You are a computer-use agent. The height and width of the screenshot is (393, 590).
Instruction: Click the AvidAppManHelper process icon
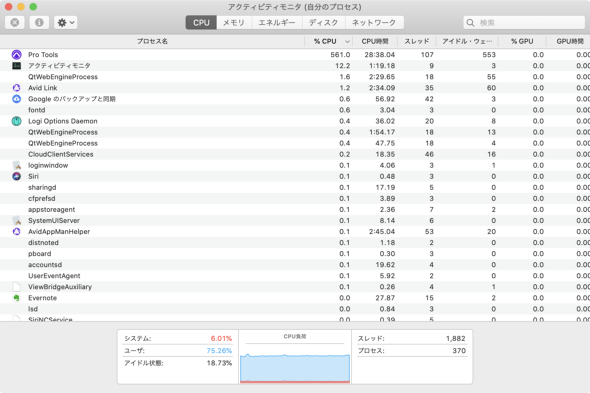click(x=17, y=232)
